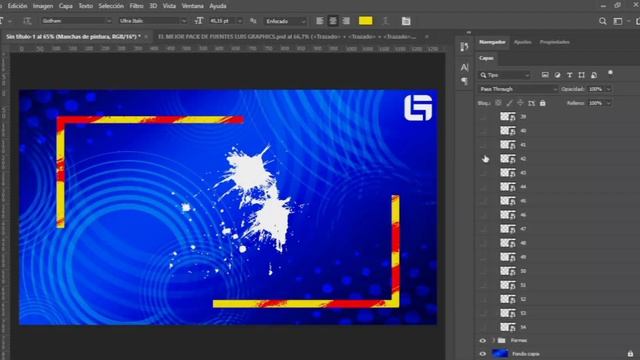This screenshot has width=640, height=360.
Task: Open the font size dropdown arrow
Action: pyautogui.click(x=240, y=21)
